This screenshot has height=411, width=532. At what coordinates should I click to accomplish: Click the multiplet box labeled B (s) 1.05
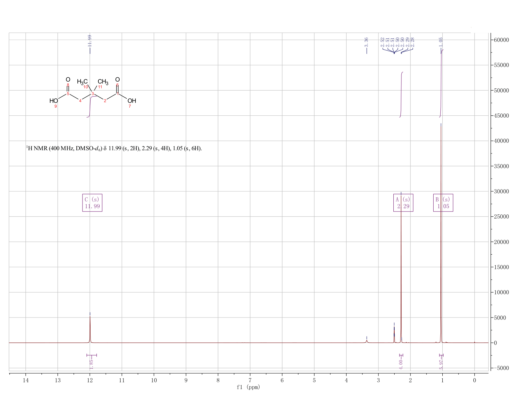coord(443,203)
